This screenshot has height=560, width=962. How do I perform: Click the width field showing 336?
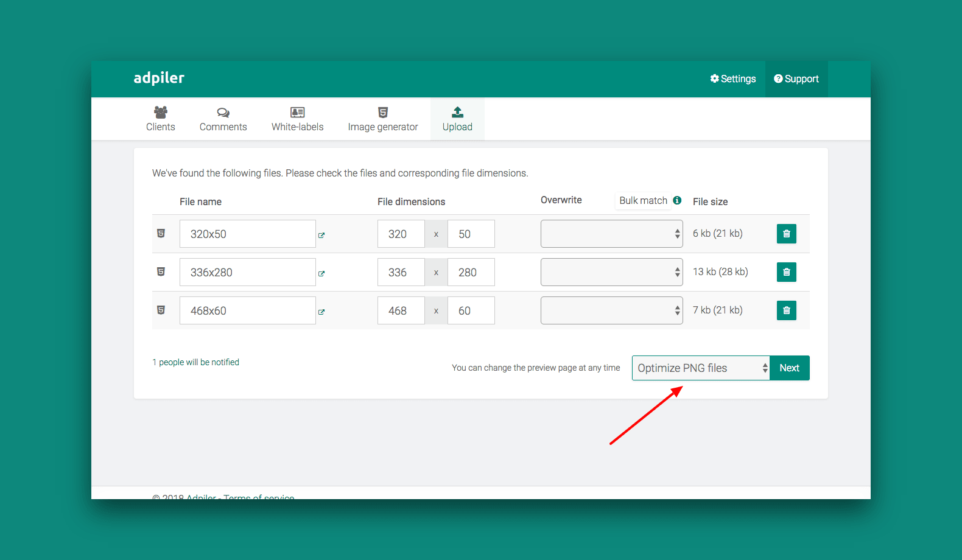[401, 272]
